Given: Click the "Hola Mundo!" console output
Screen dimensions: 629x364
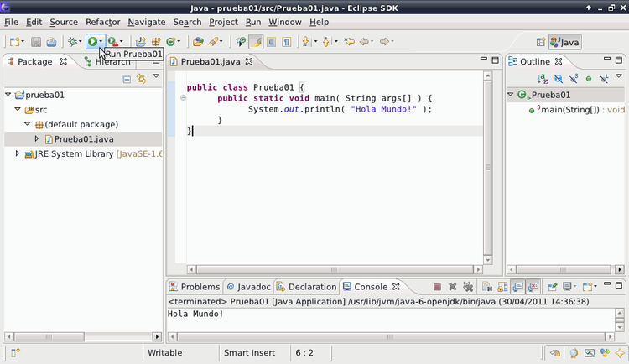Looking at the screenshot, I should (195, 314).
